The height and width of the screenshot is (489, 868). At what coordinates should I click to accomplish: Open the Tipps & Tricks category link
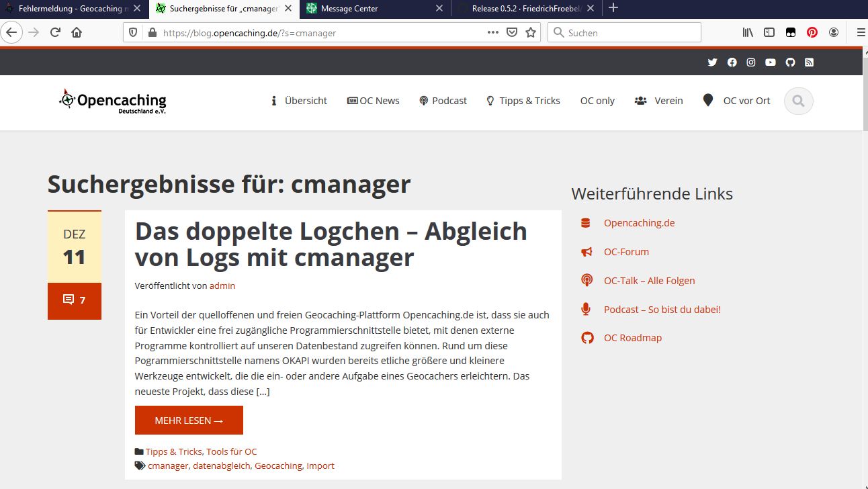173,451
